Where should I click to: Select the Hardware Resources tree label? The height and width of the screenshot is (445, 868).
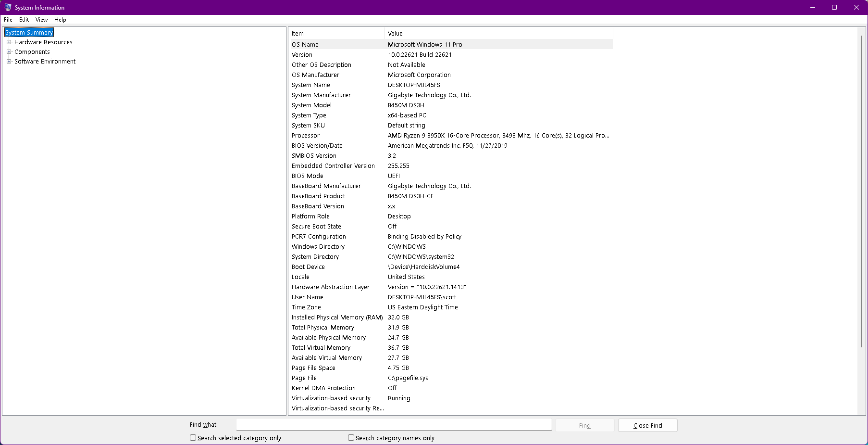click(x=43, y=42)
